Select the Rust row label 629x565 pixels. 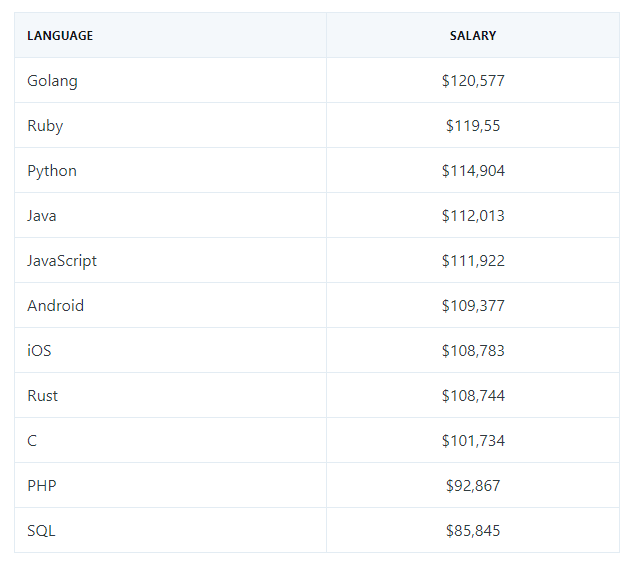pos(43,396)
